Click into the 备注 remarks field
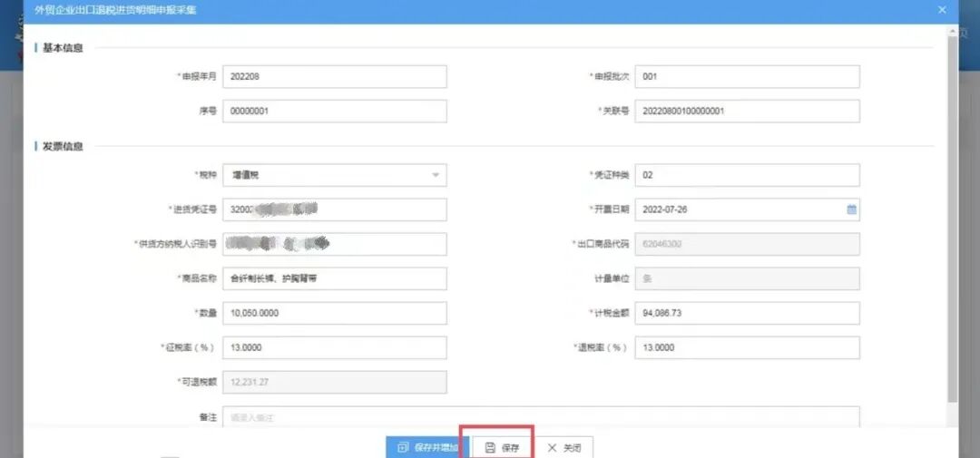The height and width of the screenshot is (458, 980). tap(541, 417)
